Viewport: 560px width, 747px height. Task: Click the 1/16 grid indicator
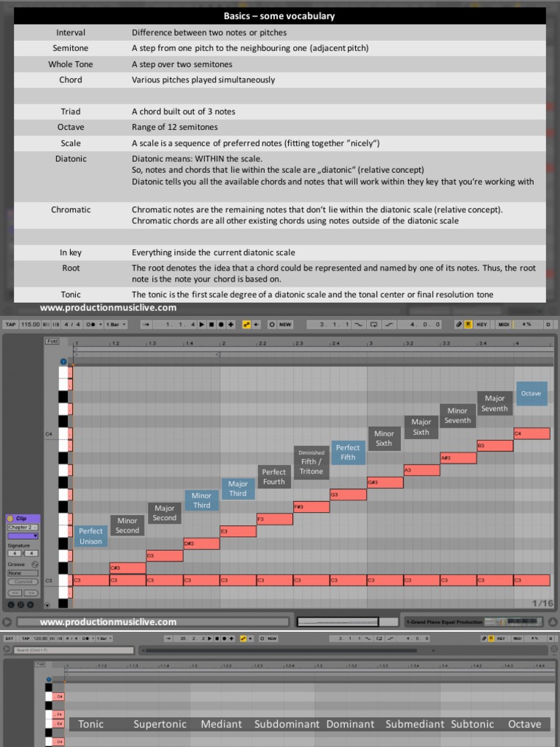(x=542, y=603)
